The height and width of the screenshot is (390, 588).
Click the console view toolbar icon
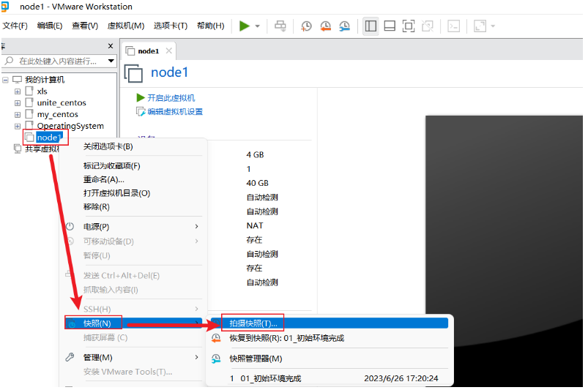tap(454, 26)
